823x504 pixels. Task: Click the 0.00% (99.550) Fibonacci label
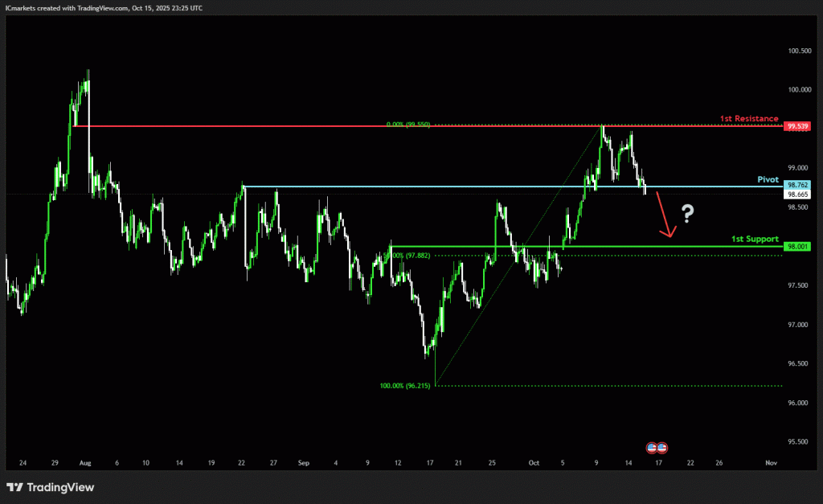click(x=408, y=125)
